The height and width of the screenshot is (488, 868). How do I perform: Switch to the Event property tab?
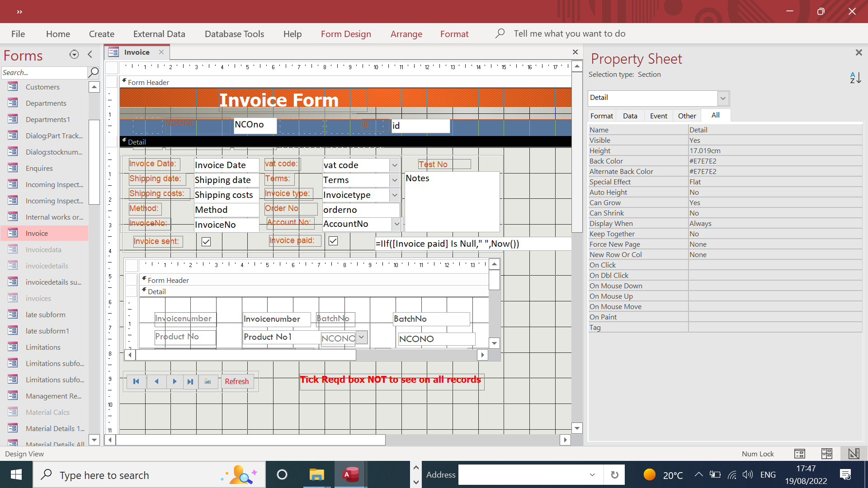[658, 116]
